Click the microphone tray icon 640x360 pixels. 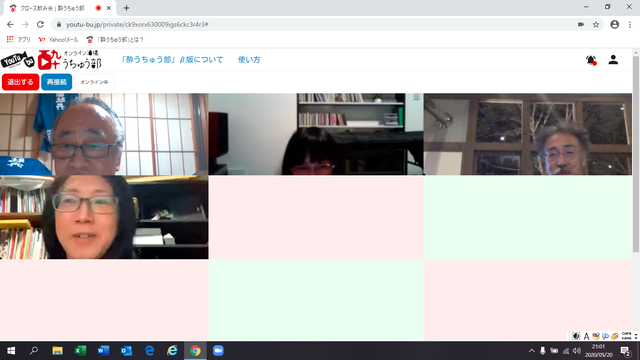tap(542, 351)
